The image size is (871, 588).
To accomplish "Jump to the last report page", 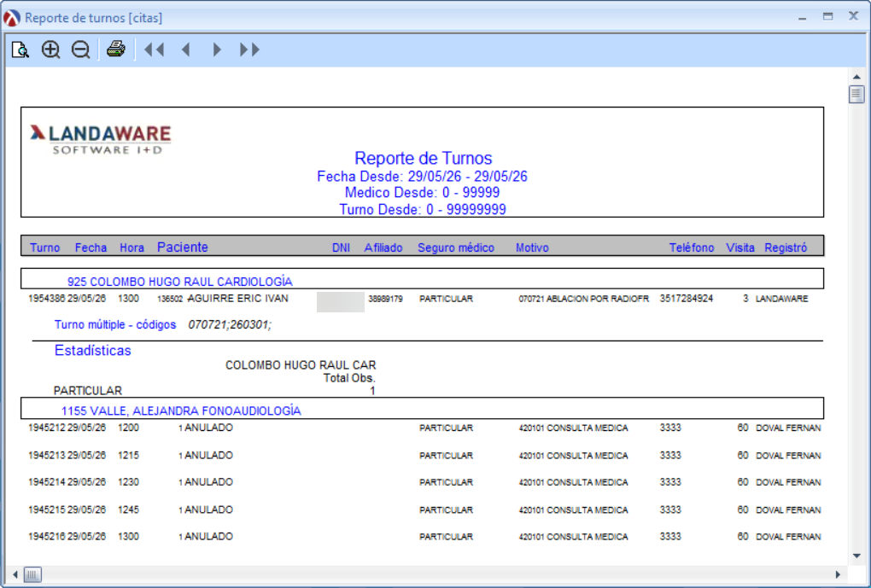I will point(249,50).
